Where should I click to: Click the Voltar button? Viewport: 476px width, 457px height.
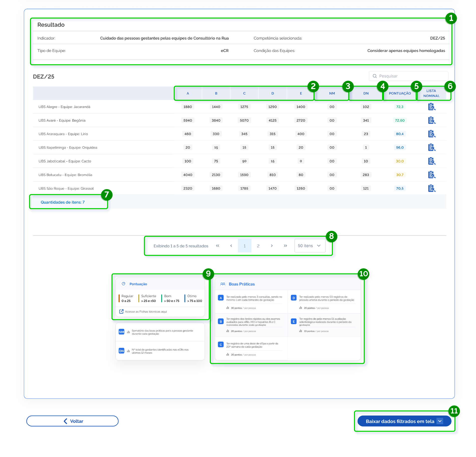click(x=72, y=421)
